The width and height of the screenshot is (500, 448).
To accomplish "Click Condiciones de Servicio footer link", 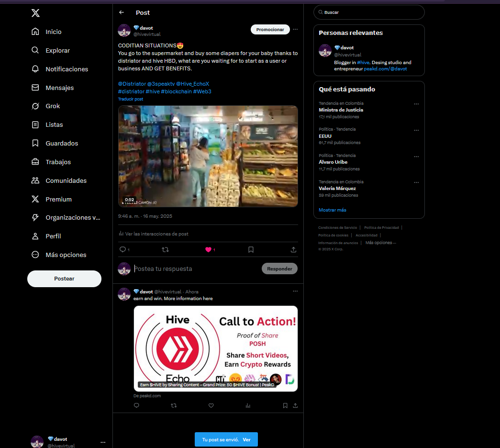I will click(338, 227).
